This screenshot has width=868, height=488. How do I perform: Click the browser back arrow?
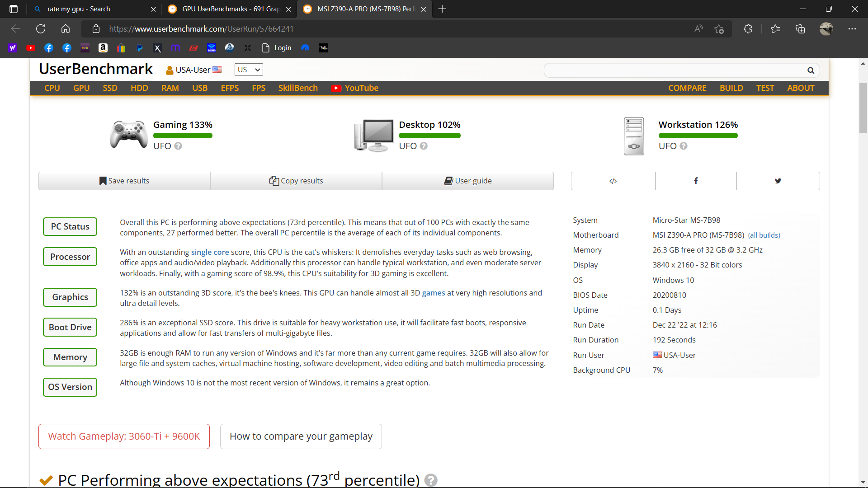16,29
